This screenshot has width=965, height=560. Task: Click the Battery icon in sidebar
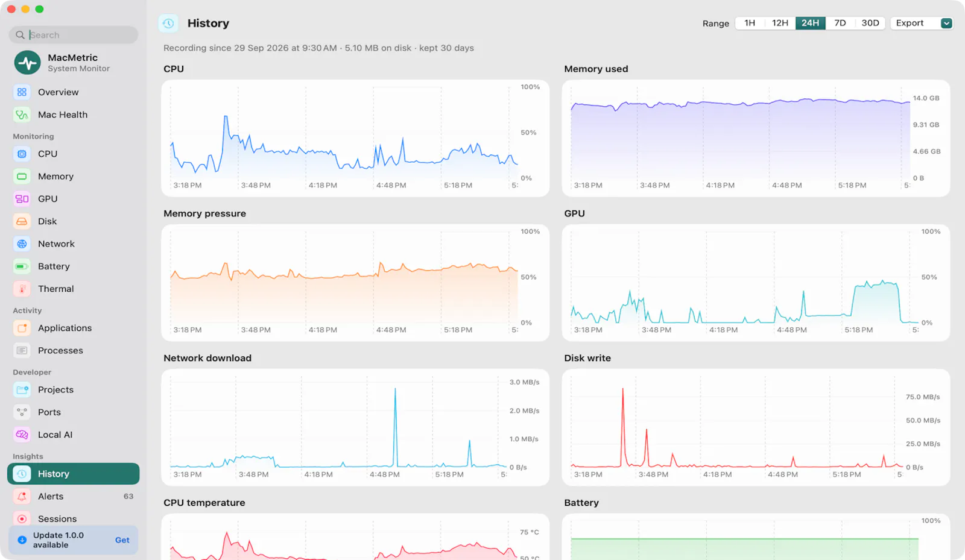pos(22,266)
